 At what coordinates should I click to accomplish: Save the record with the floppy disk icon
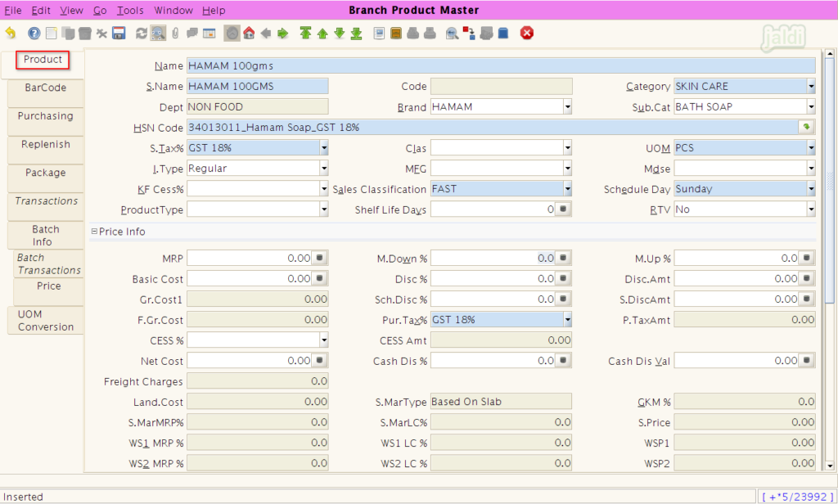pos(119,34)
